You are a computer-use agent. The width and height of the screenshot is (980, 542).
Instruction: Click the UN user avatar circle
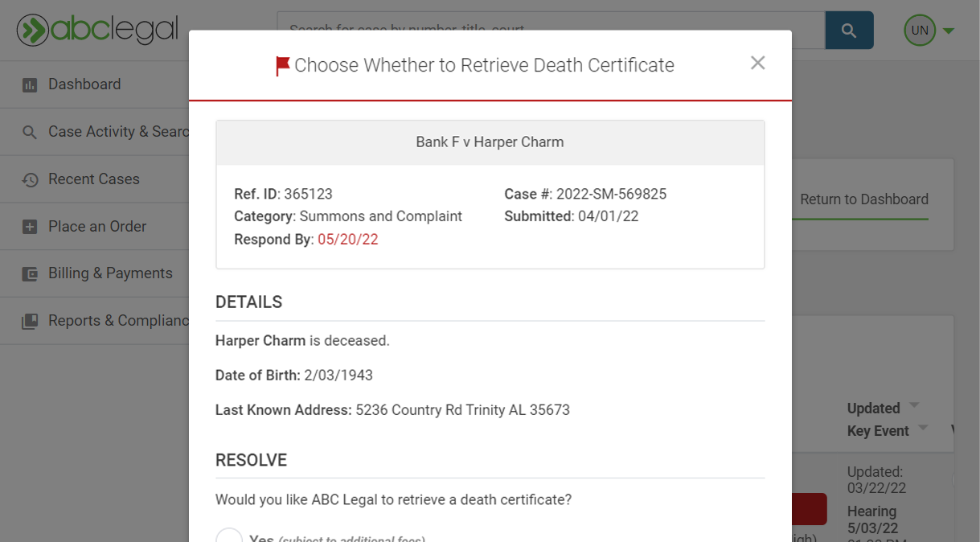(920, 31)
